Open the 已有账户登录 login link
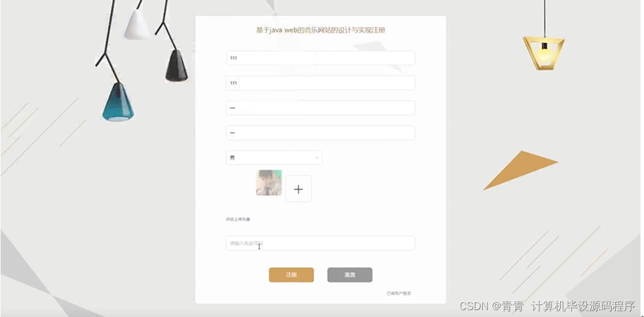Viewport: 644px width, 317px height. tap(399, 293)
